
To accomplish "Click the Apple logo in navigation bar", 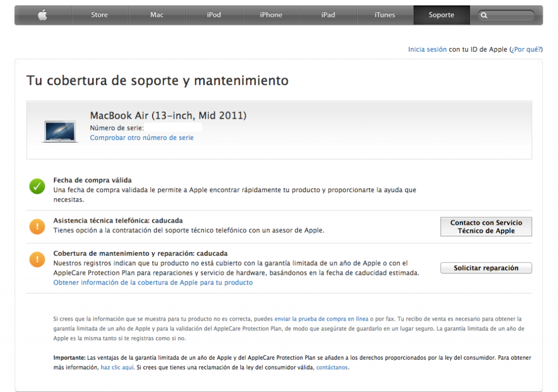I will click(x=43, y=15).
